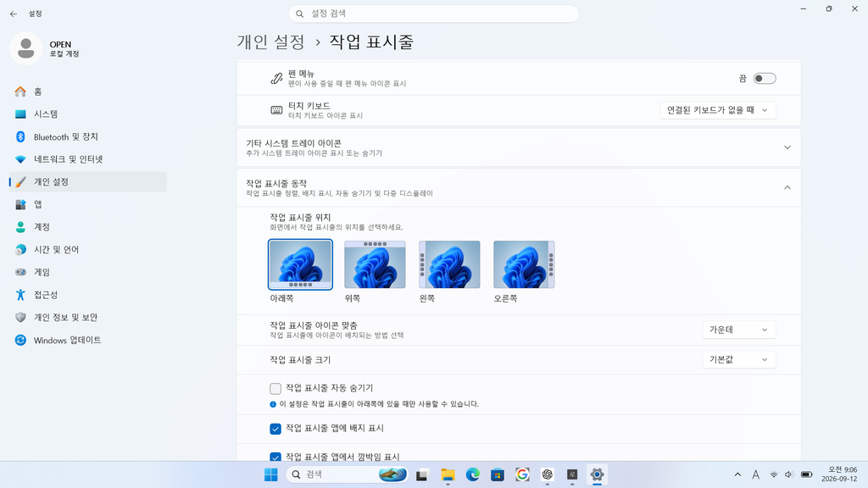The height and width of the screenshot is (488, 868).
Task: Click the taskbar 검색 box
Action: [347, 474]
